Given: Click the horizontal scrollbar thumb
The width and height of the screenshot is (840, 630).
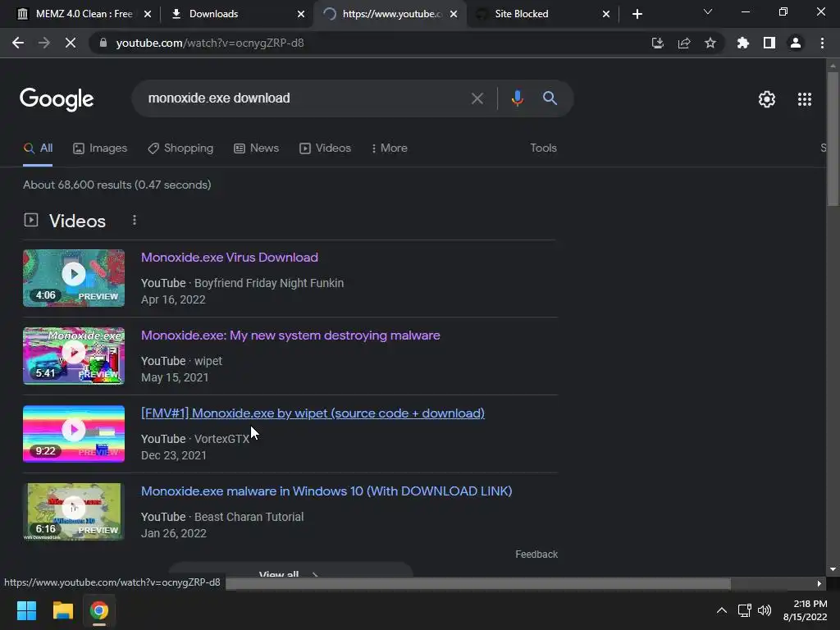Looking at the screenshot, I should pyautogui.click(x=478, y=583).
